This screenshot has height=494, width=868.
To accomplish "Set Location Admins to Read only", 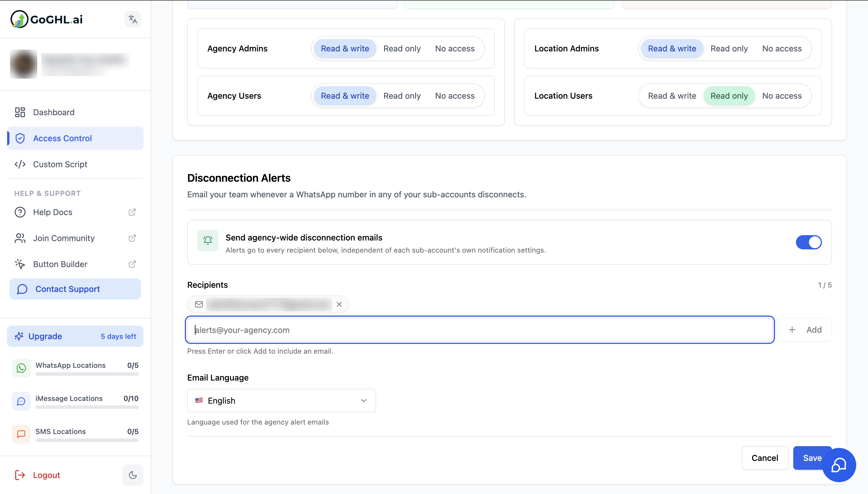I will tap(729, 48).
